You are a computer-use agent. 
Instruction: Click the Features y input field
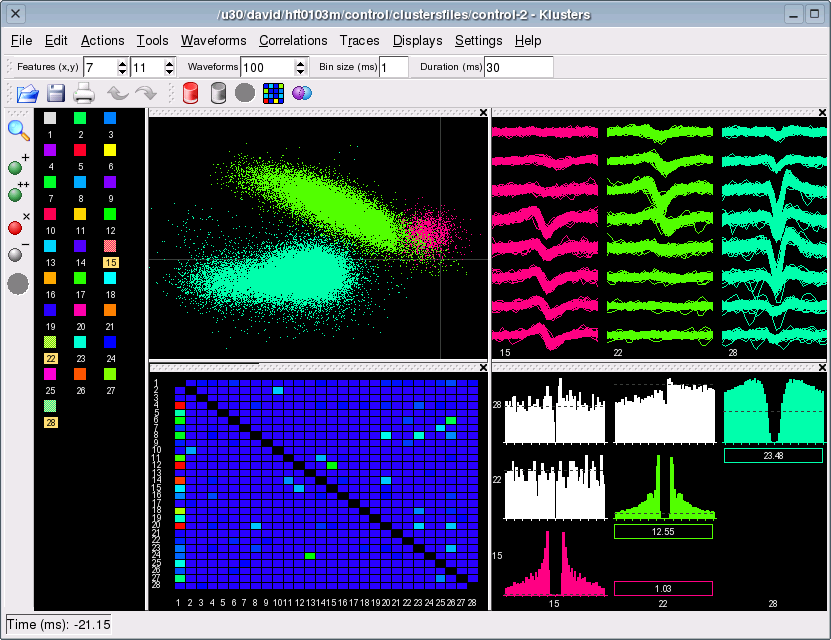coord(147,67)
